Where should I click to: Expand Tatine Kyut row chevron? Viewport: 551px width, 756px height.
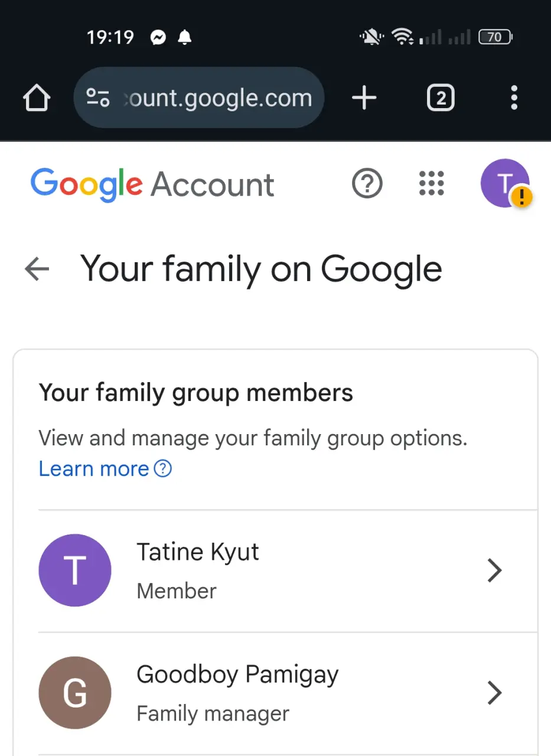[x=494, y=571]
